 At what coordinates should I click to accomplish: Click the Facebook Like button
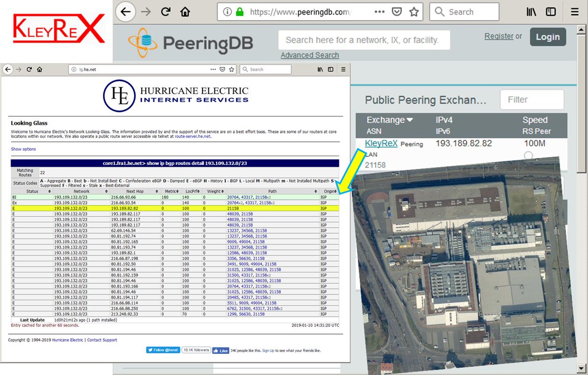click(221, 350)
